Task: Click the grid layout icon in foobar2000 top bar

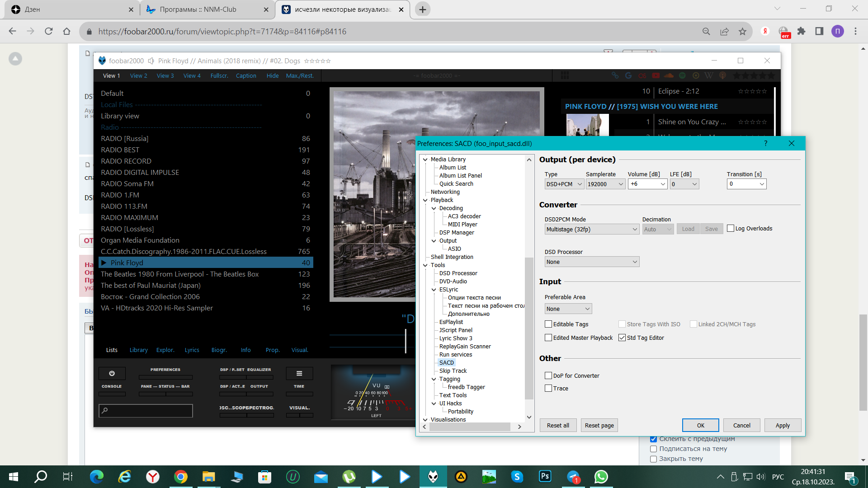Action: [x=565, y=75]
